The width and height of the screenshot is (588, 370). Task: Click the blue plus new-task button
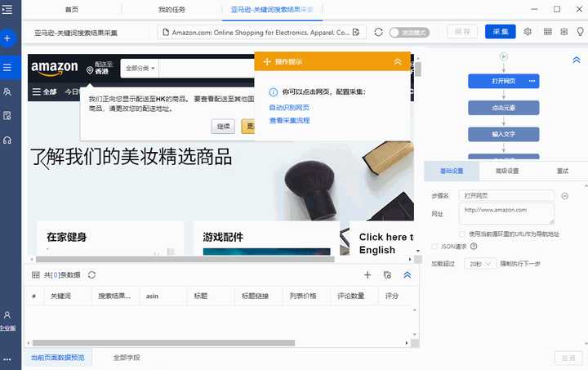(7, 38)
